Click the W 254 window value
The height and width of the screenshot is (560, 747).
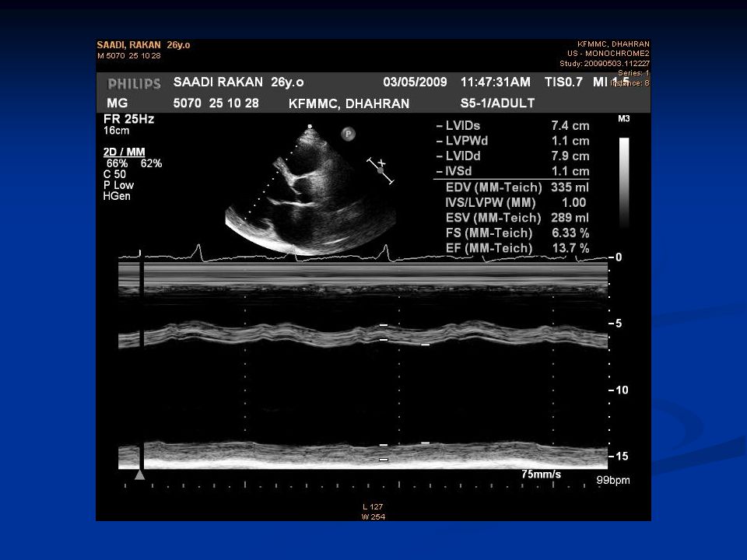pyautogui.click(x=373, y=516)
